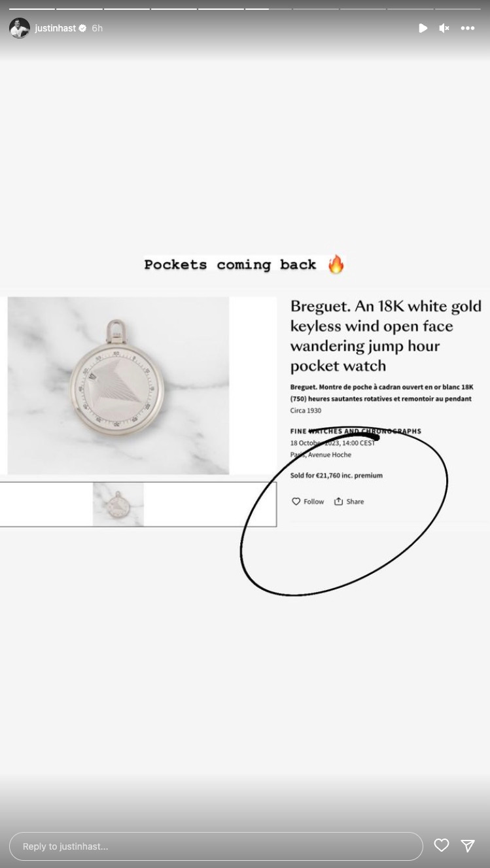Play the paused story

pos(423,28)
